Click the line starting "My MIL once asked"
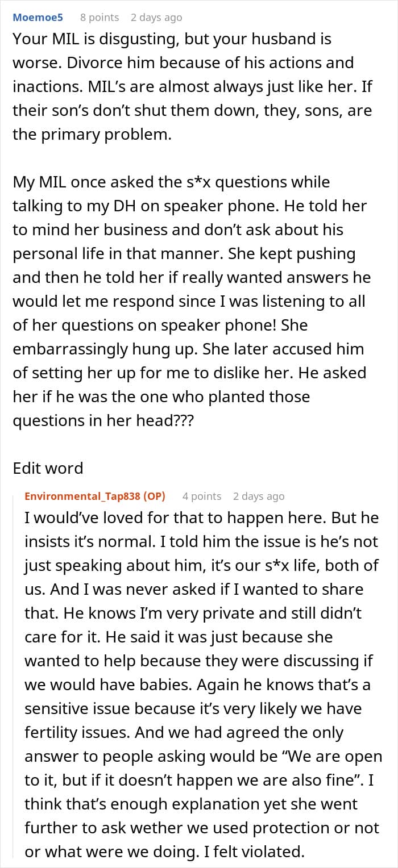This screenshot has width=398, height=868. pos(171,182)
